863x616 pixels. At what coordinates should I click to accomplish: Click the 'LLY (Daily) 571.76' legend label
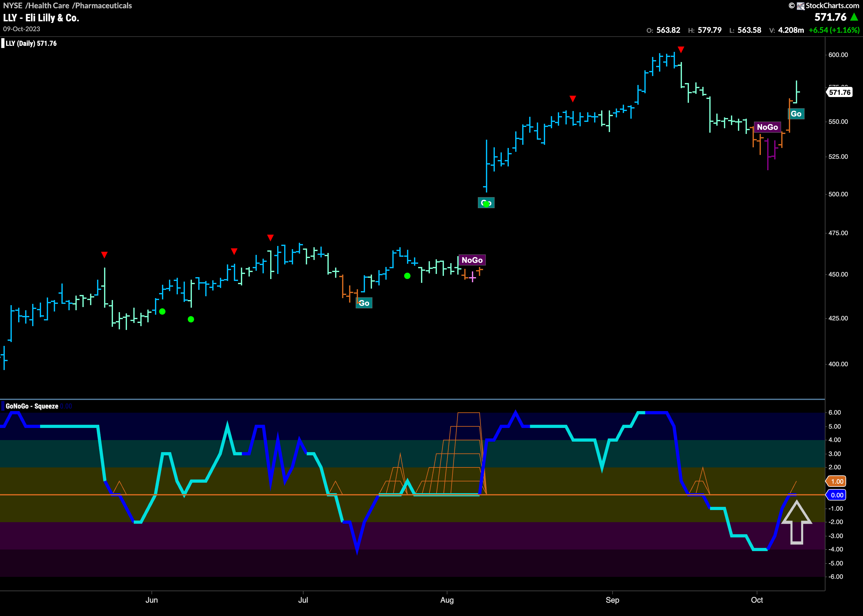(x=31, y=44)
